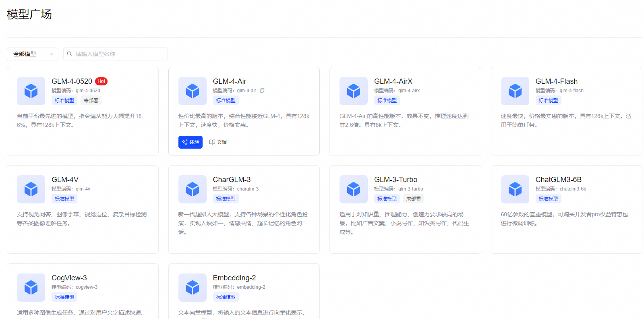The width and height of the screenshot is (644, 319).
Task: Click the GLM-4-Flash model cube icon
Action: [515, 91]
